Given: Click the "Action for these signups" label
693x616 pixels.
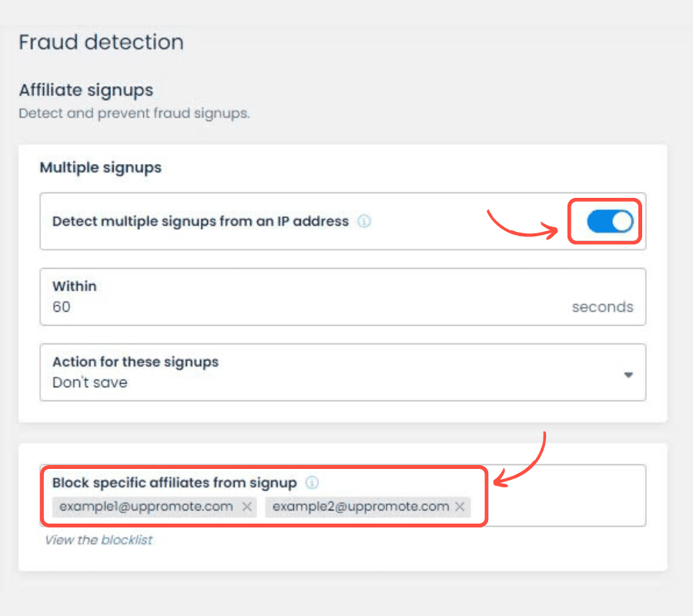Looking at the screenshot, I should tap(135, 362).
